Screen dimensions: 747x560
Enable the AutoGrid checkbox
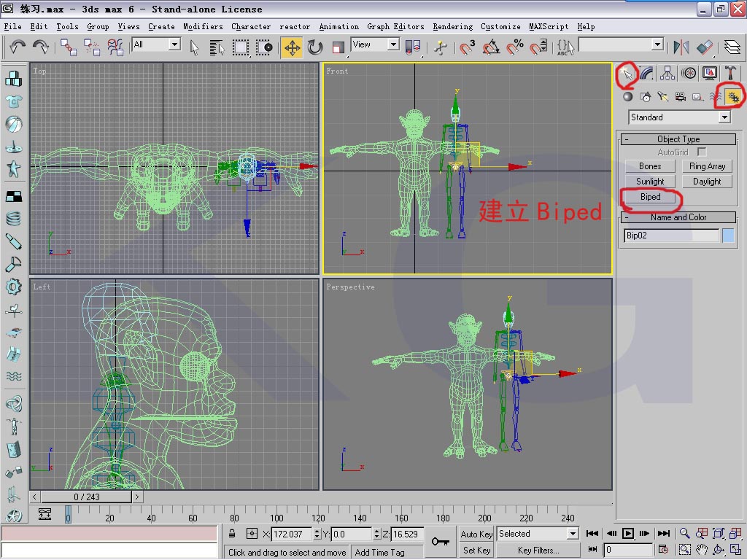click(x=701, y=152)
